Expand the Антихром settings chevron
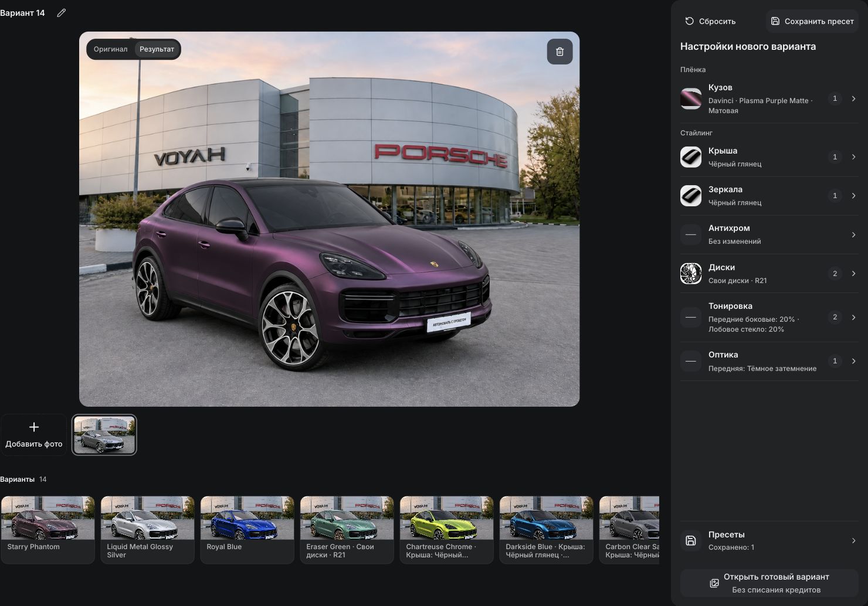Screen dimensions: 868x606 point(853,234)
